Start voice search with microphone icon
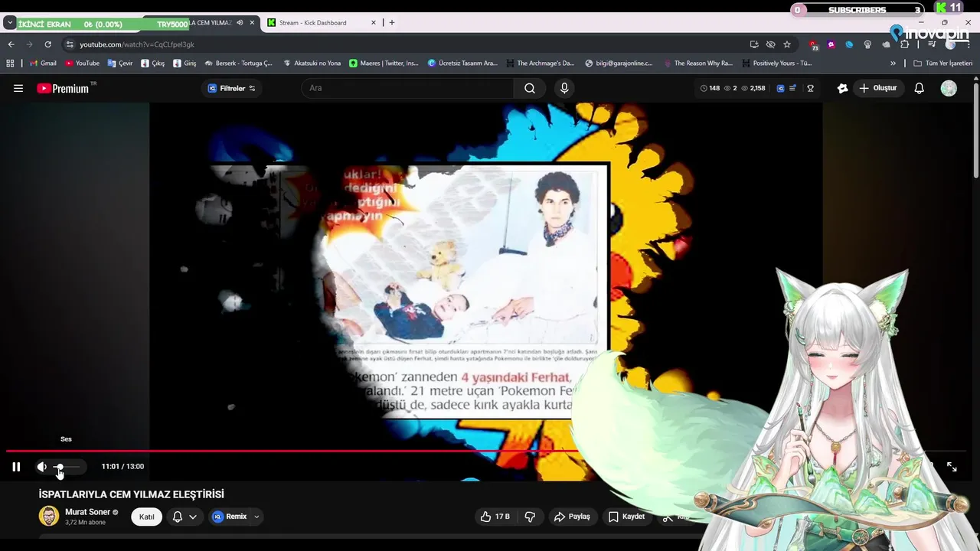The height and width of the screenshot is (551, 980). point(564,88)
